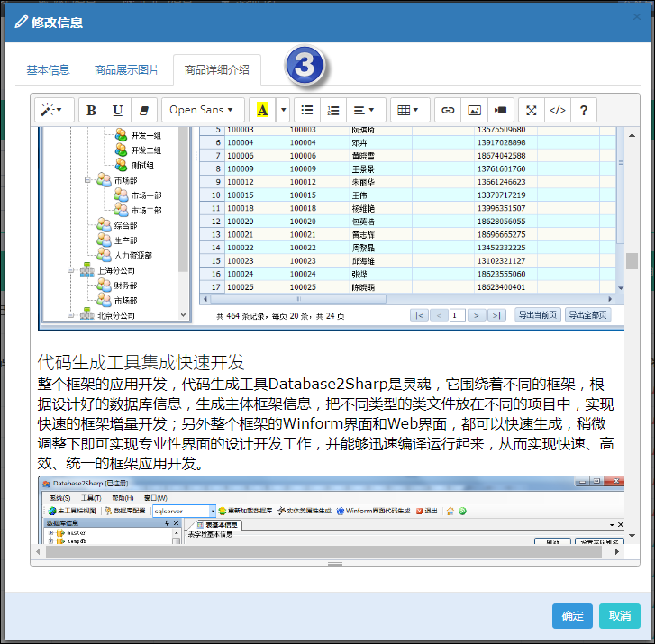Viewport: 655px width, 644px height.
Task: Select 开发一组 in the tree image
Action: pyautogui.click(x=146, y=135)
